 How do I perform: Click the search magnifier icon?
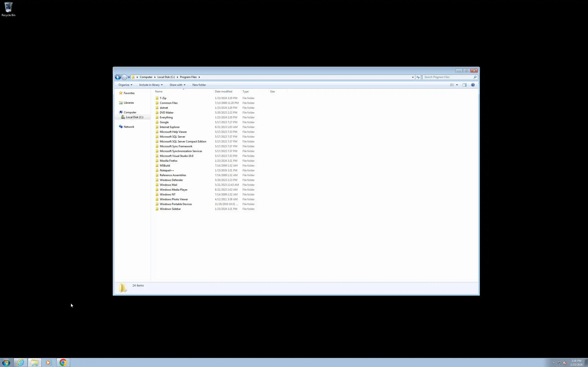[x=475, y=77]
